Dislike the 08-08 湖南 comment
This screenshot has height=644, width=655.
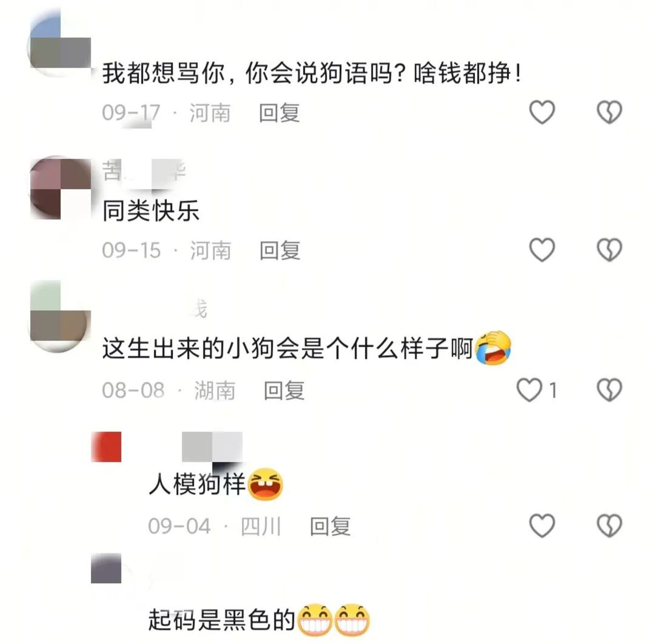tap(609, 390)
